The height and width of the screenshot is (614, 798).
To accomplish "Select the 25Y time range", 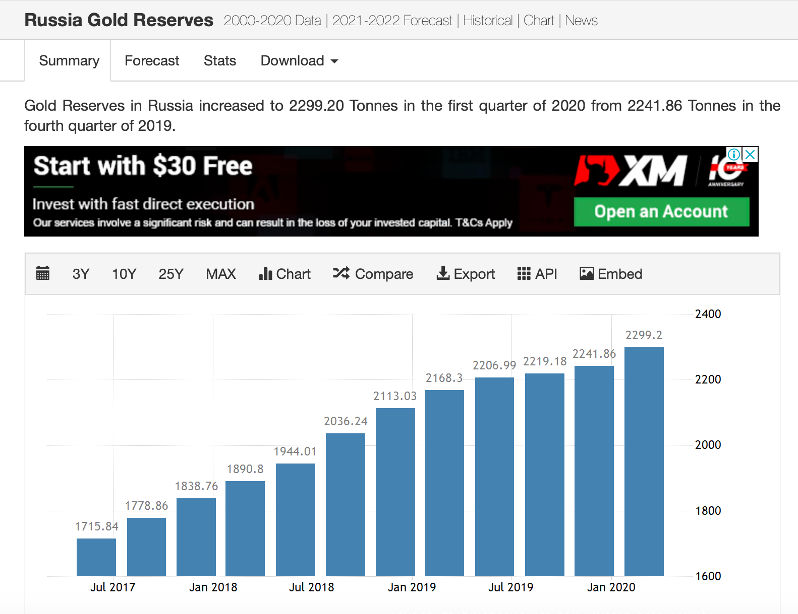I will pyautogui.click(x=171, y=274).
